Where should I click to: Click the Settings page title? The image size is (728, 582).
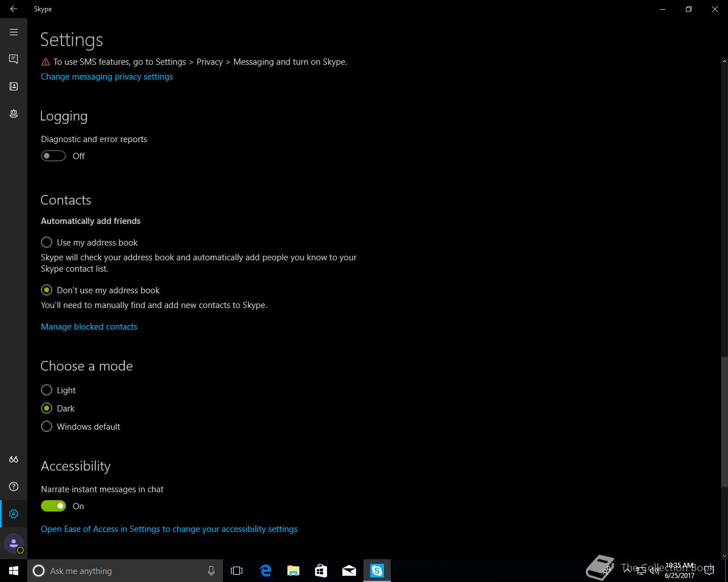tap(72, 40)
